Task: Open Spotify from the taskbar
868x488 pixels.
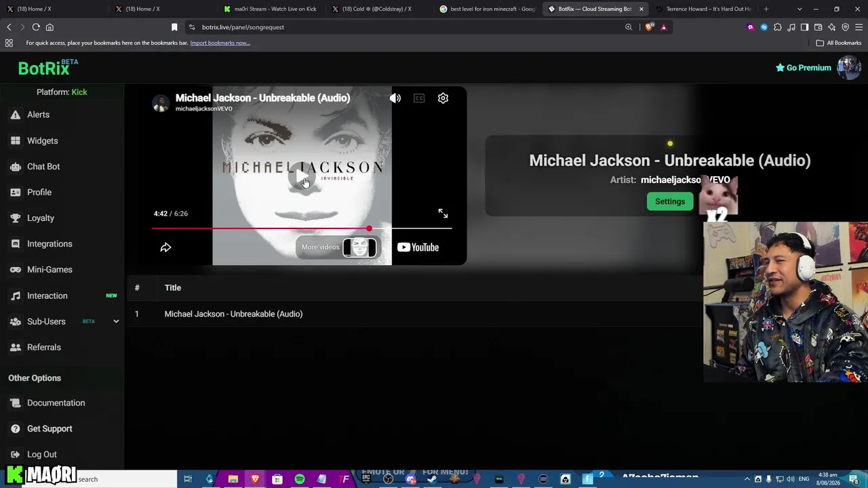Action: point(300,479)
